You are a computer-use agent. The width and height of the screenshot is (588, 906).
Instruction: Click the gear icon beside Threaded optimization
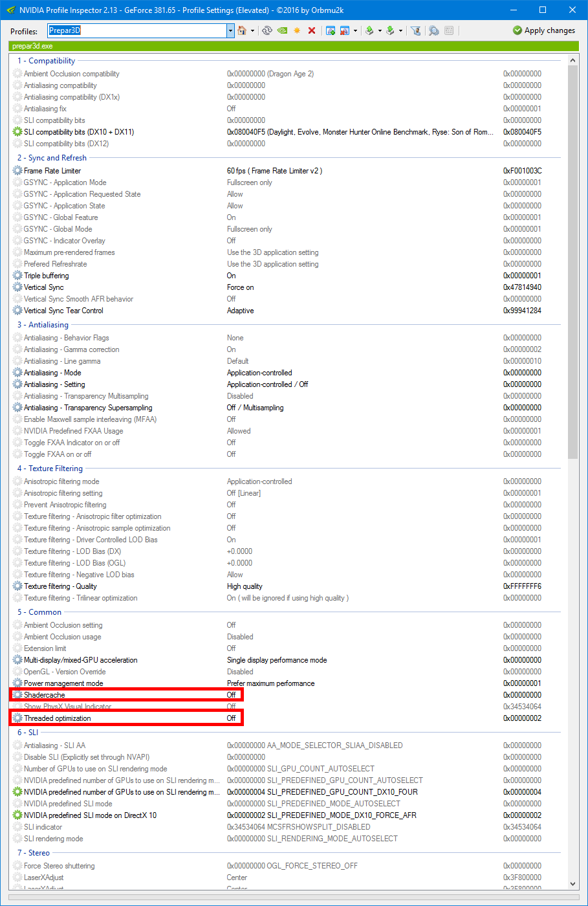[x=17, y=718]
